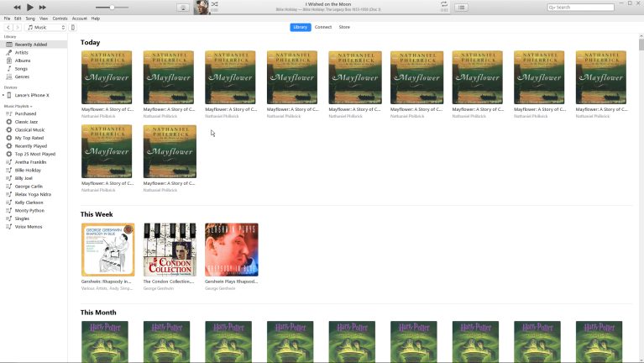
Task: Open the Singles playlist
Action: pyautogui.click(x=34, y=218)
